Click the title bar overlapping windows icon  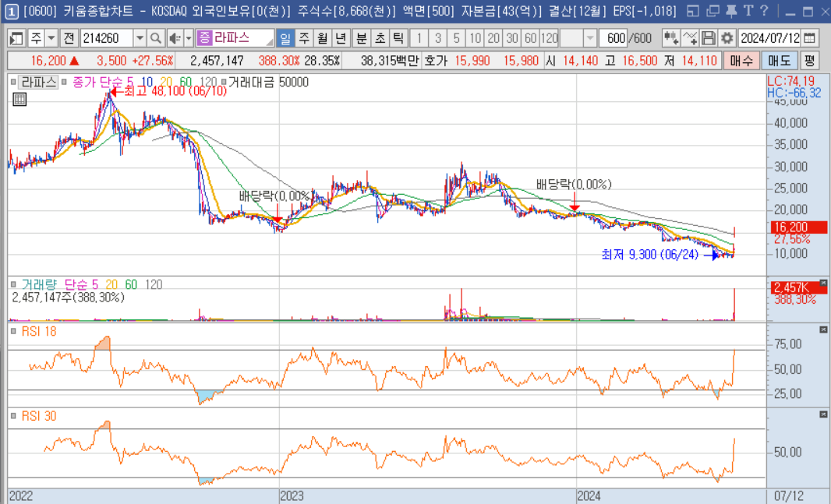(713, 11)
